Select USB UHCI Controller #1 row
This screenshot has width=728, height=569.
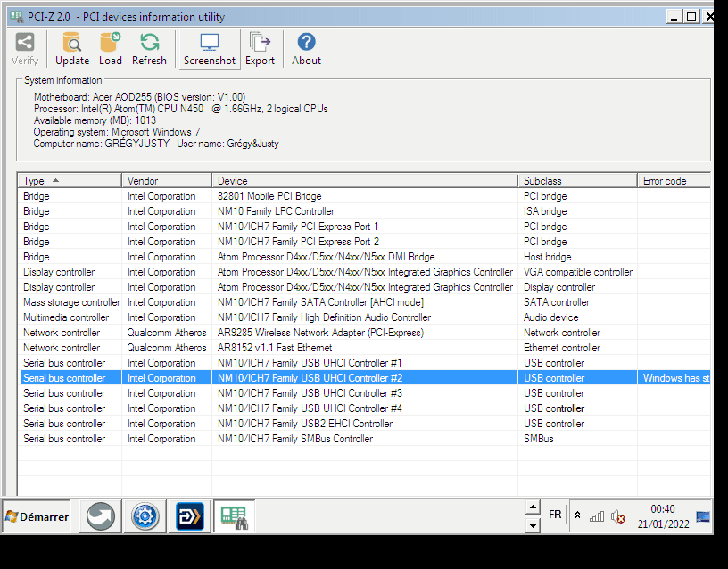tap(365, 363)
